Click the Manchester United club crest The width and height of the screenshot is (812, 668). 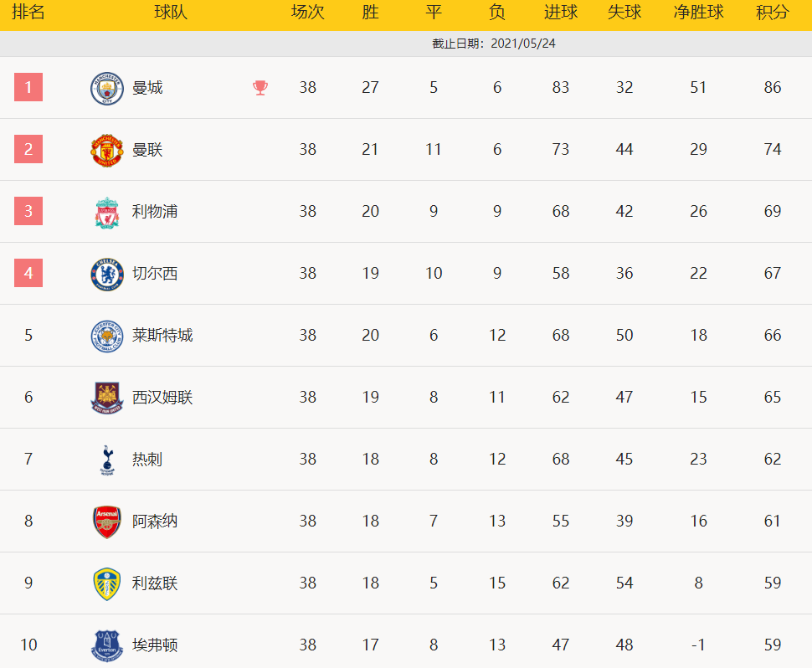coord(106,150)
